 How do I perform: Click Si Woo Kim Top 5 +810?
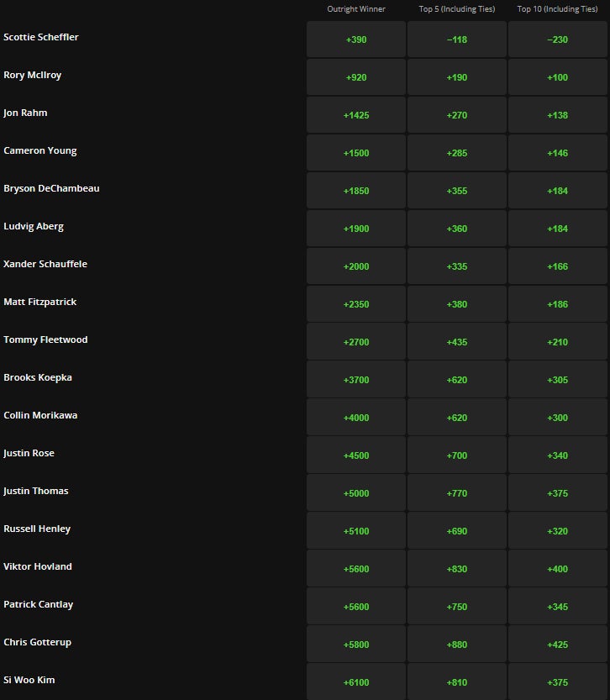point(457,682)
